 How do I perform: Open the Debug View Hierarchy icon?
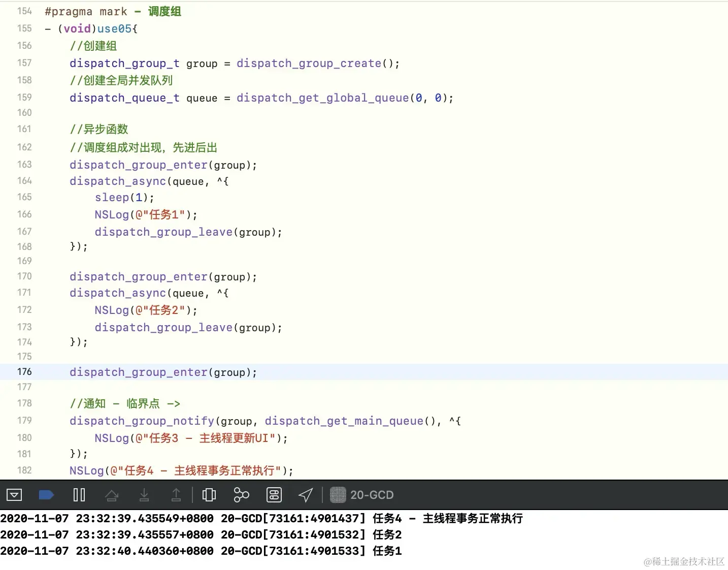tap(209, 495)
